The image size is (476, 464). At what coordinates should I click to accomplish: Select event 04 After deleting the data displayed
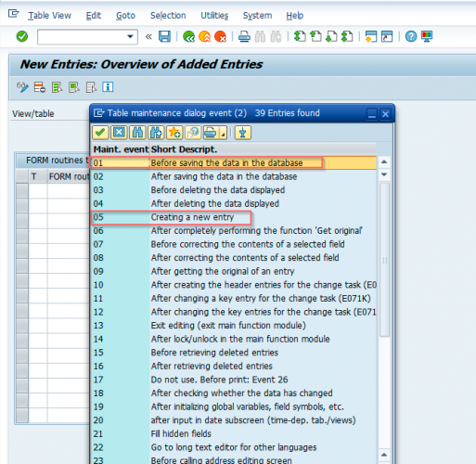coord(234,203)
